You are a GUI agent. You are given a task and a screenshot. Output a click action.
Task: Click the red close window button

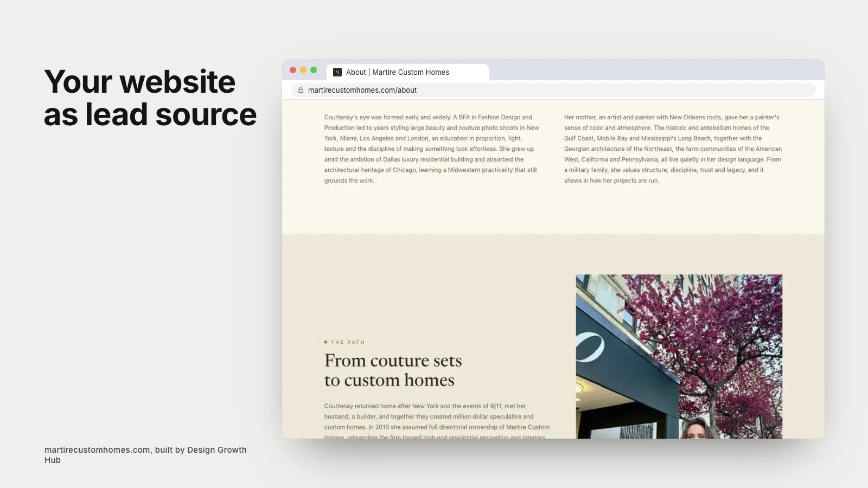[293, 70]
